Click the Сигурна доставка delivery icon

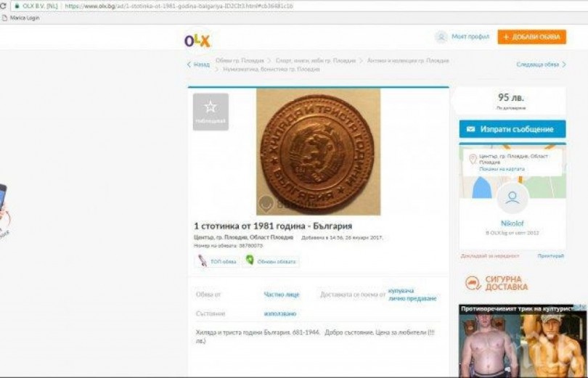tap(473, 283)
